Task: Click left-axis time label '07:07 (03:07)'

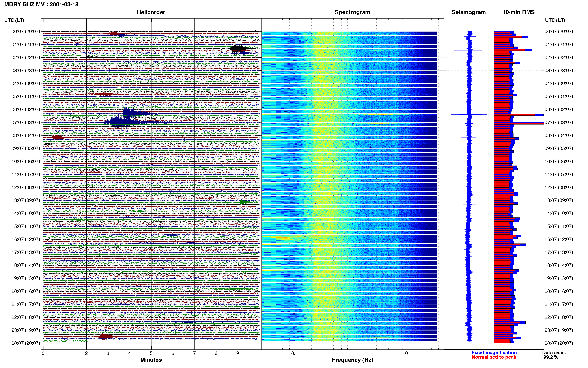Action: (x=26, y=122)
